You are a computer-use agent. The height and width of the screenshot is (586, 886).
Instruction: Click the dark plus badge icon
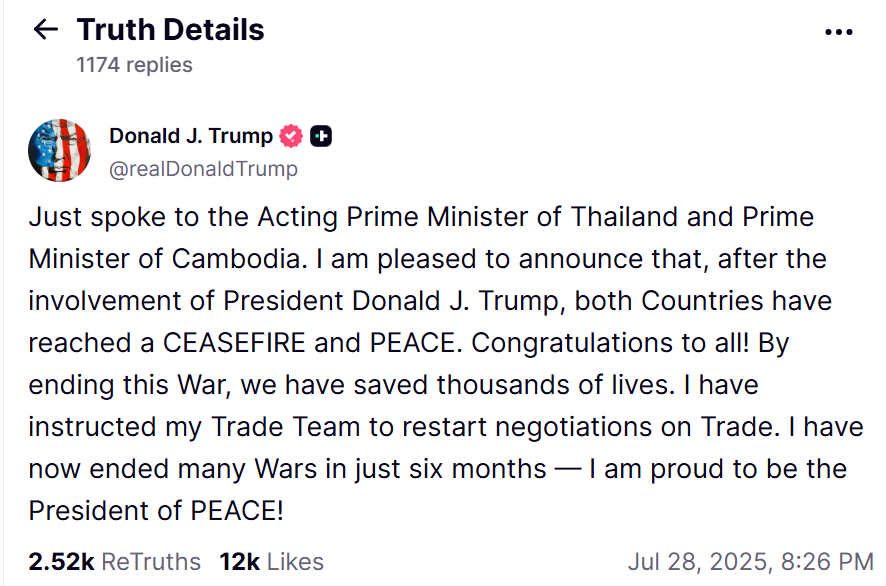coord(321,136)
